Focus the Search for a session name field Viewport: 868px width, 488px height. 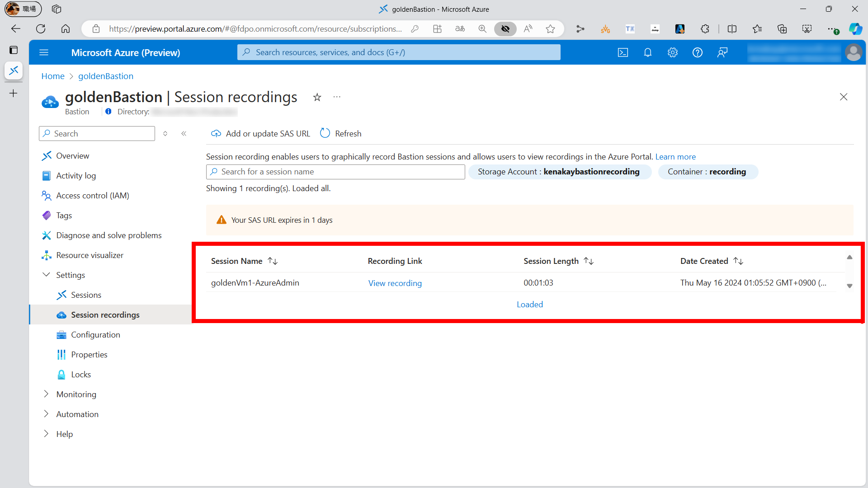click(335, 172)
